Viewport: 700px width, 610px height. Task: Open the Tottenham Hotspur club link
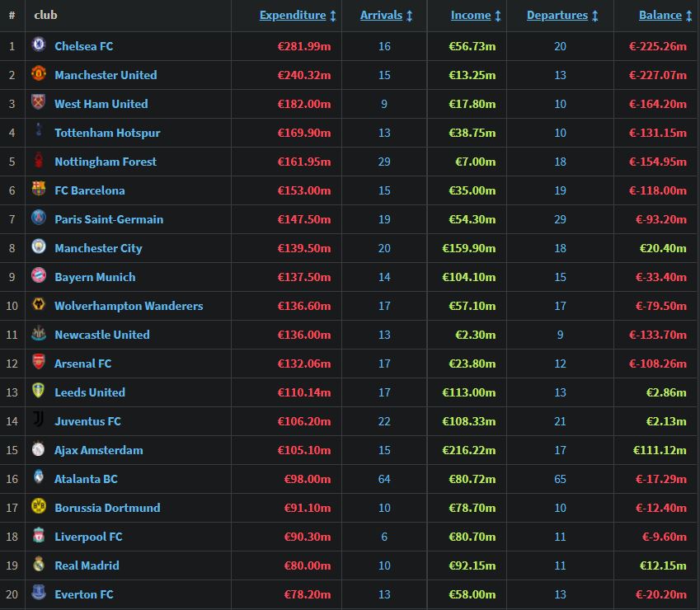pos(107,133)
